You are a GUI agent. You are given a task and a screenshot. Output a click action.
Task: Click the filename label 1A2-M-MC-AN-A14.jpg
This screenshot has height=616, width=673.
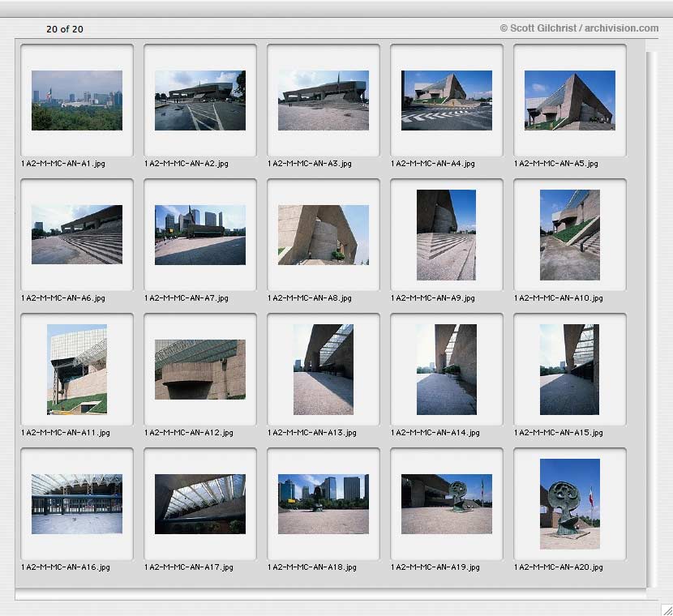tap(435, 433)
